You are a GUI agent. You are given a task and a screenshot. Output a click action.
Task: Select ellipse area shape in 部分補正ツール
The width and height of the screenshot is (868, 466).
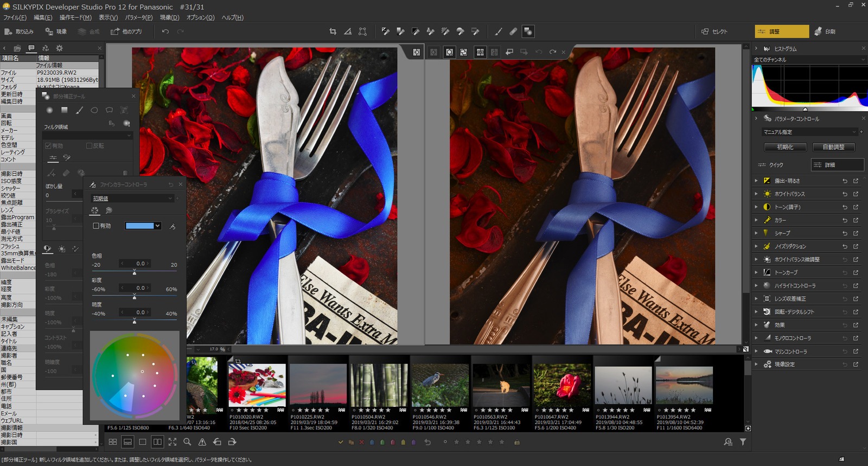coord(94,110)
